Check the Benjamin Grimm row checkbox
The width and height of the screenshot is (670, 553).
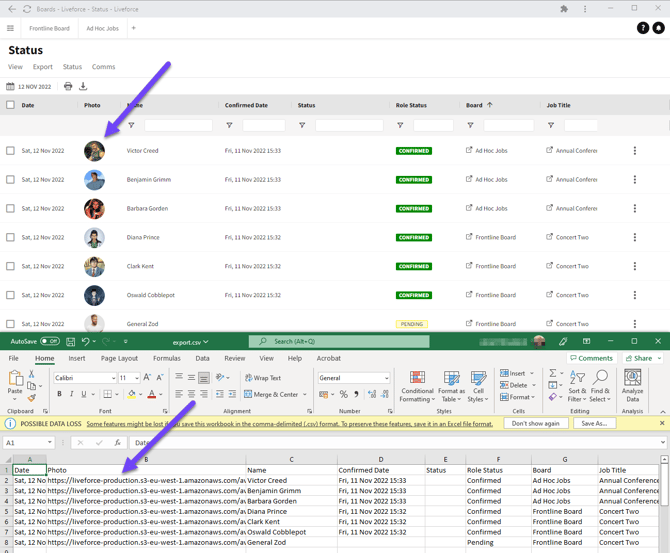(10, 179)
